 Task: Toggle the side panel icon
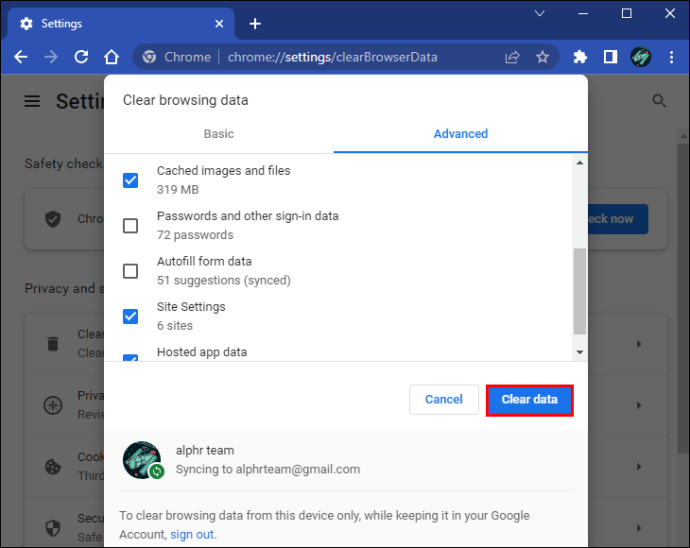[610, 57]
